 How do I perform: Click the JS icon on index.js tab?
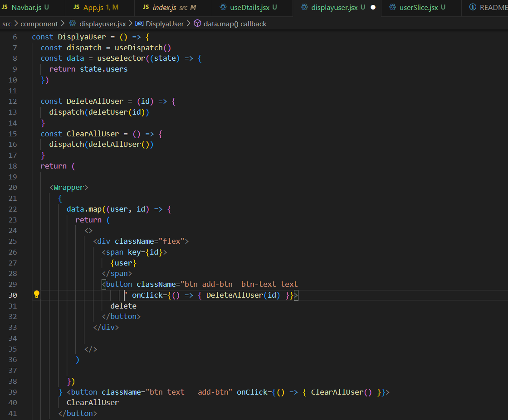pos(146,7)
